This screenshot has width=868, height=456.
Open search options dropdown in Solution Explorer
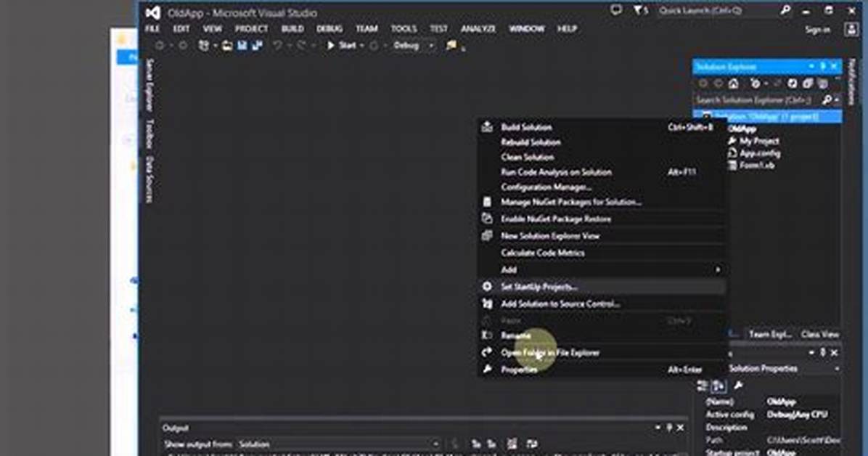pyautogui.click(x=836, y=100)
